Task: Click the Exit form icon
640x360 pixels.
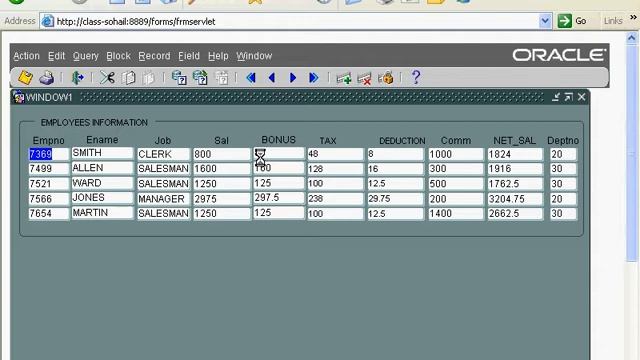Action: (77, 78)
